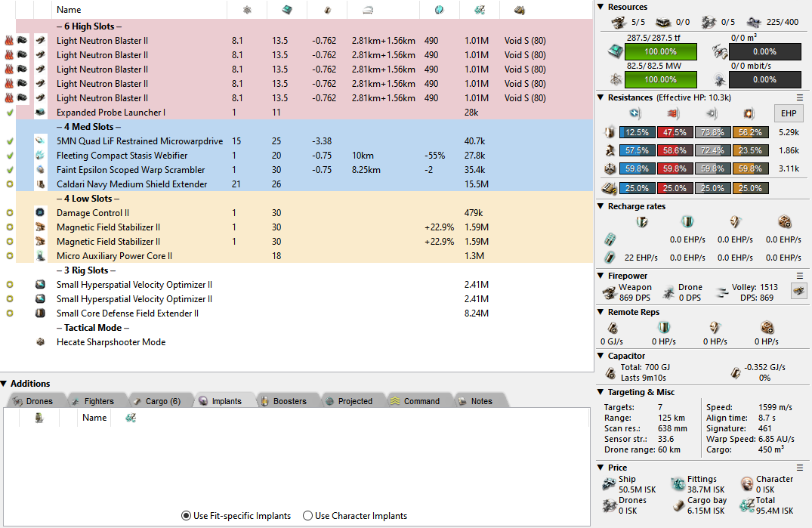Click the Name column header
The image size is (812, 528).
tap(69, 10)
